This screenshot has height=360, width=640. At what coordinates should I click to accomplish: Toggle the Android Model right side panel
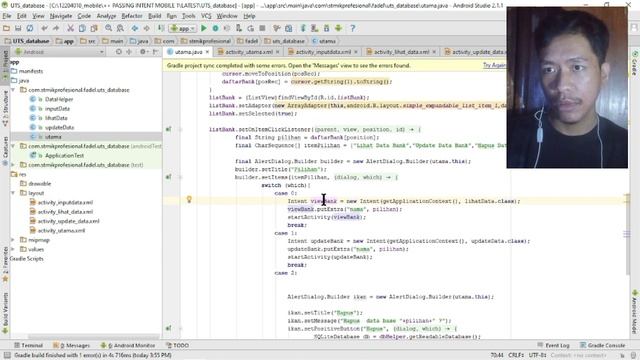point(635,311)
